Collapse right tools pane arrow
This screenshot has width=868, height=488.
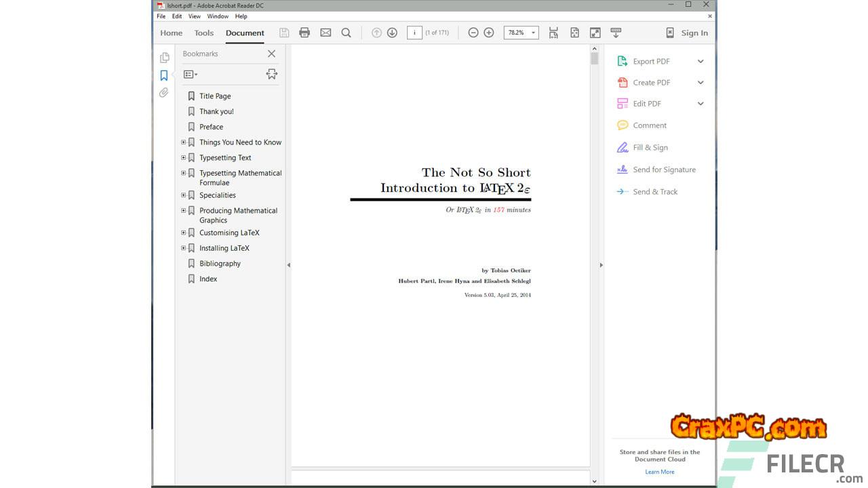point(601,265)
